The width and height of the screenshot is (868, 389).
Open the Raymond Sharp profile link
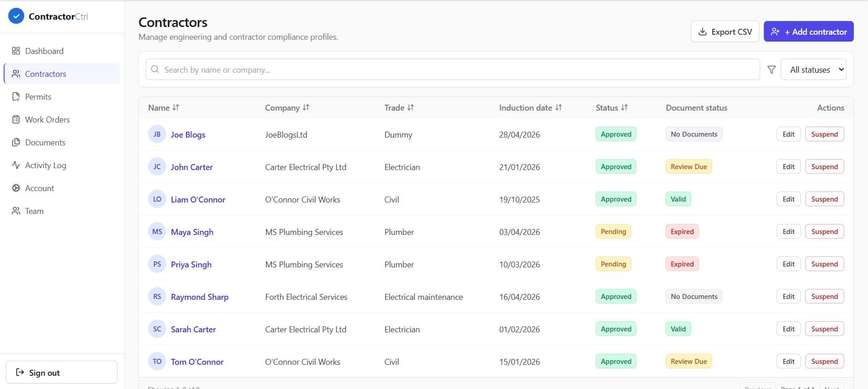pos(200,297)
